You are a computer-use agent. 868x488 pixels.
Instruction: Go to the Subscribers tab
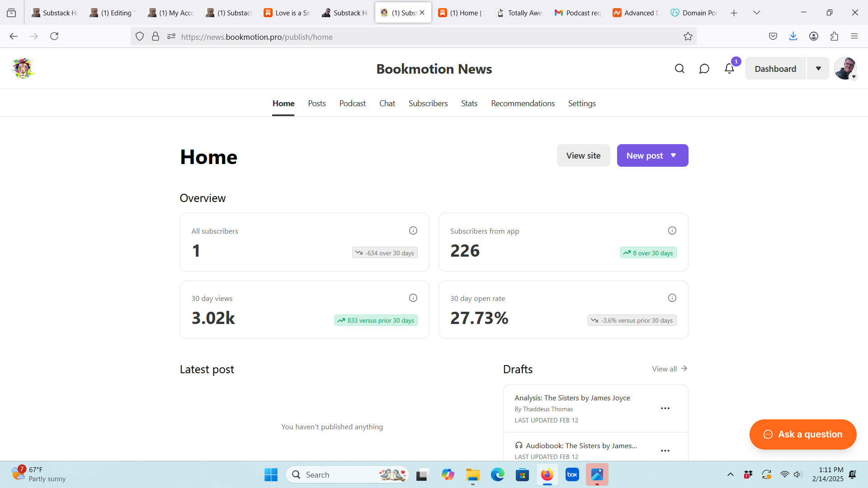click(x=428, y=103)
